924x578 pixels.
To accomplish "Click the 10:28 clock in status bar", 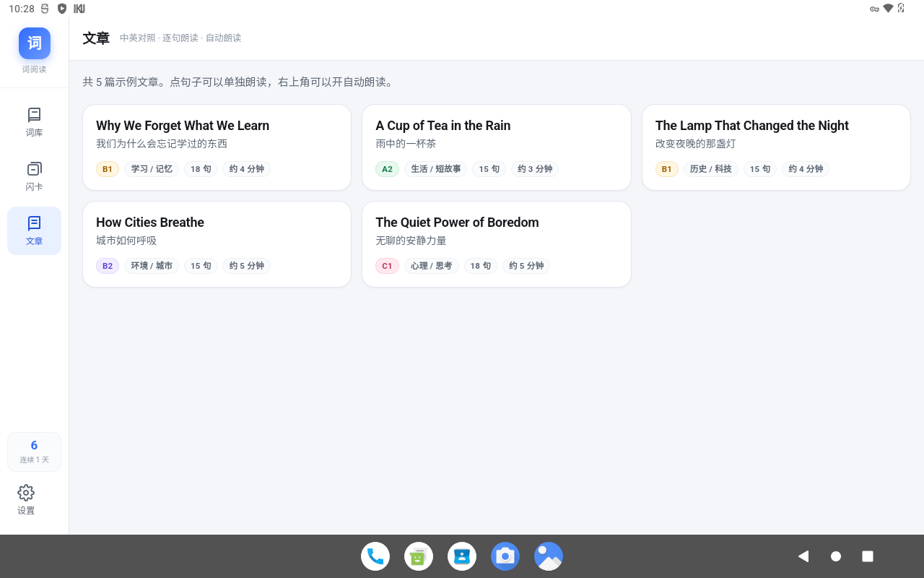I will pyautogui.click(x=22, y=9).
